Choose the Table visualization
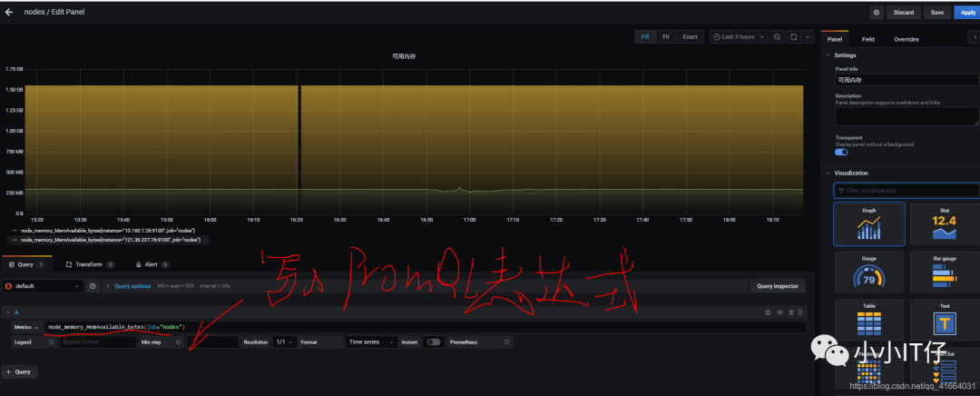The width and height of the screenshot is (980, 396). [x=868, y=321]
